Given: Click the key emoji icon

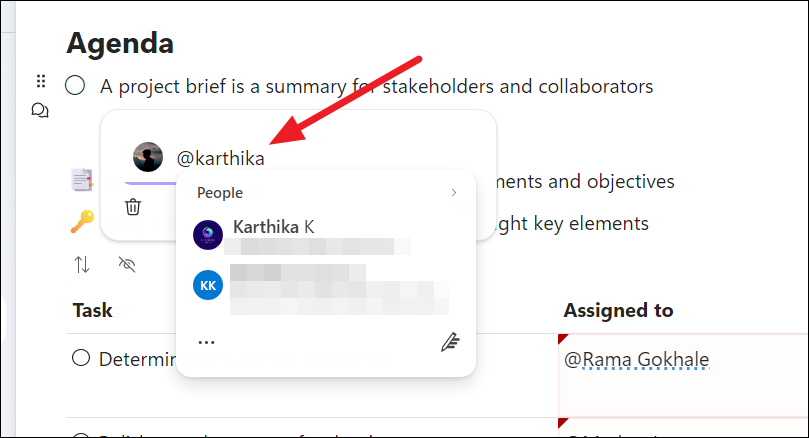Looking at the screenshot, I should tap(82, 223).
